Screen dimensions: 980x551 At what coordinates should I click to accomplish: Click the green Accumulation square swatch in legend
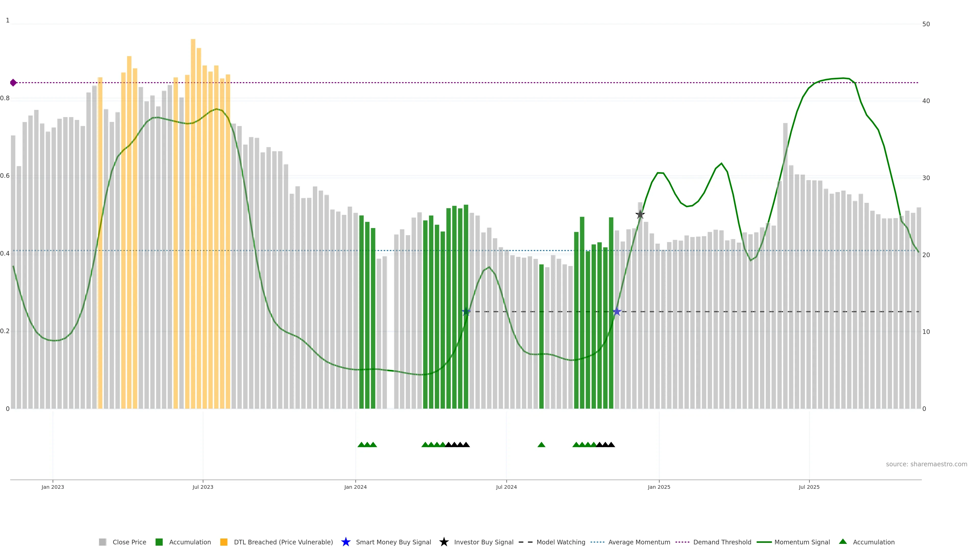click(x=159, y=542)
